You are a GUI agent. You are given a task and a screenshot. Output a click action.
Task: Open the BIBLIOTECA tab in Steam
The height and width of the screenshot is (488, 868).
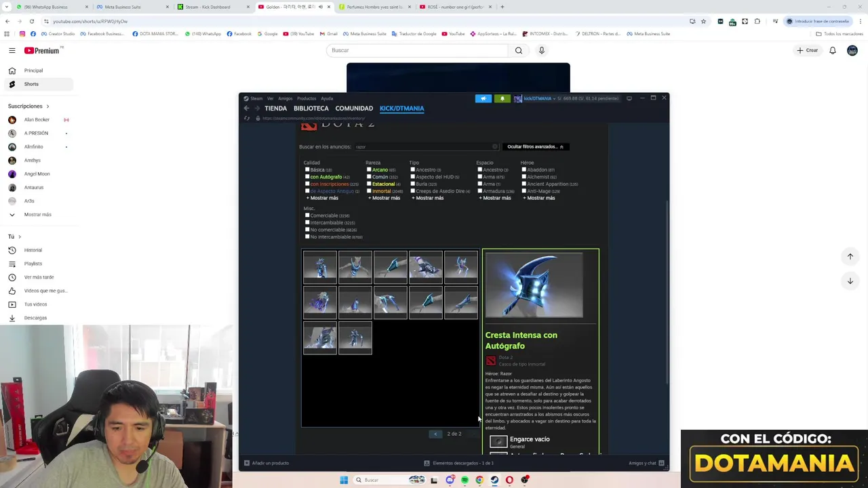(311, 108)
